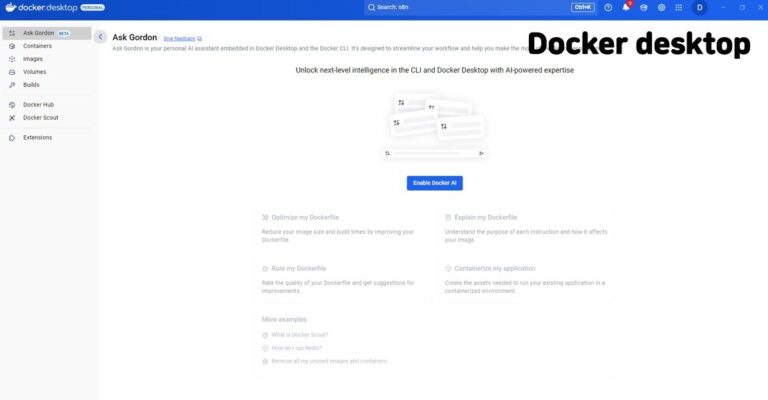
Task: Click the search bar in the header
Action: point(480,7)
